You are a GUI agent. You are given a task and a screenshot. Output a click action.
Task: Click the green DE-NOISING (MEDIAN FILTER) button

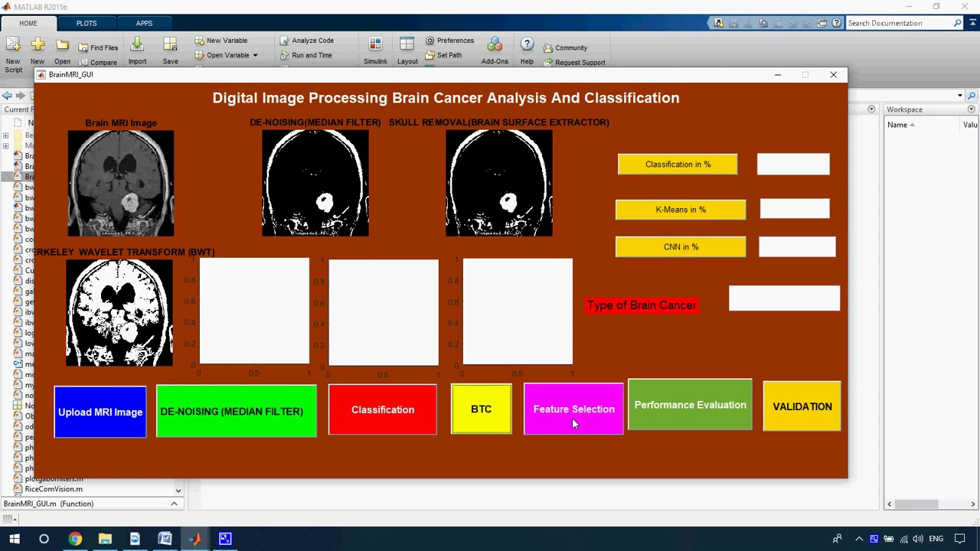tap(237, 411)
